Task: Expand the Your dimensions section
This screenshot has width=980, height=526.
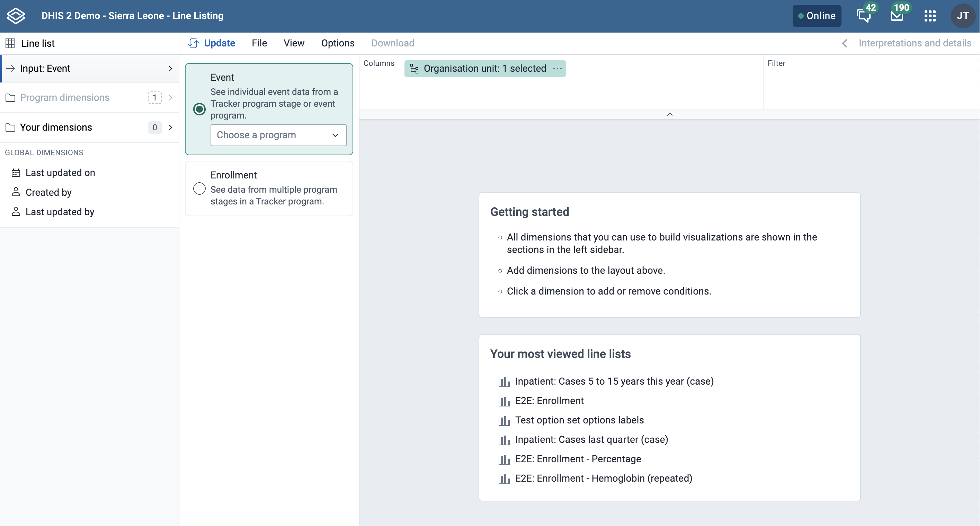Action: 89,127
